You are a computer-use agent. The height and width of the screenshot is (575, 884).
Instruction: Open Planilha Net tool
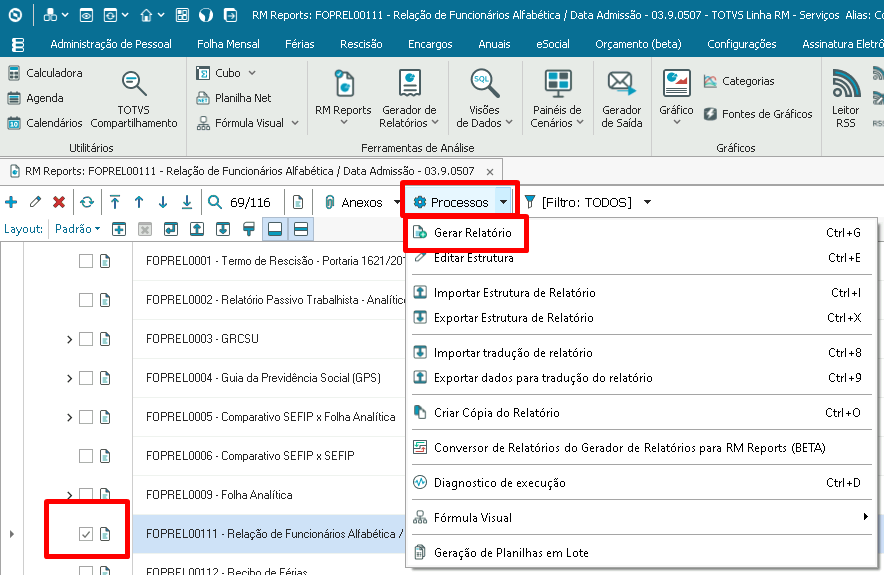233,98
